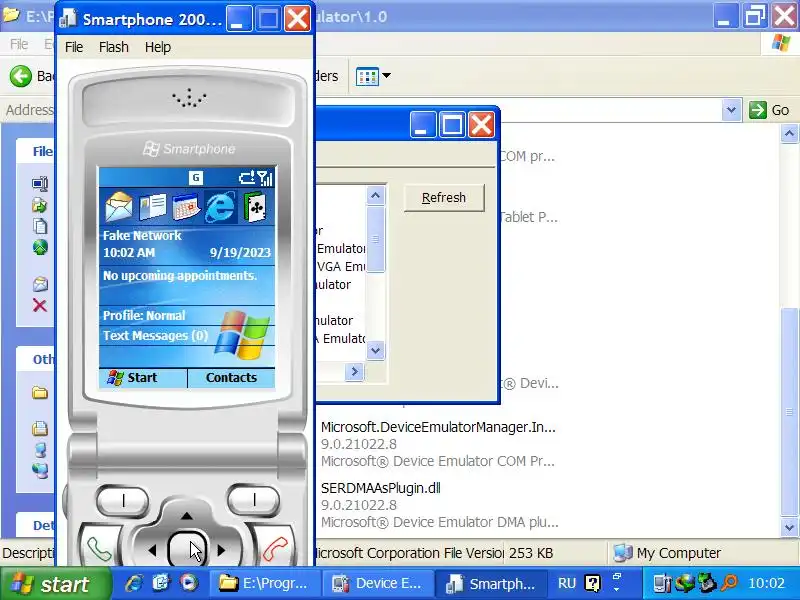The width and height of the screenshot is (800, 600).
Task: Click Copy this file icon in Explorer
Action: tap(40, 226)
